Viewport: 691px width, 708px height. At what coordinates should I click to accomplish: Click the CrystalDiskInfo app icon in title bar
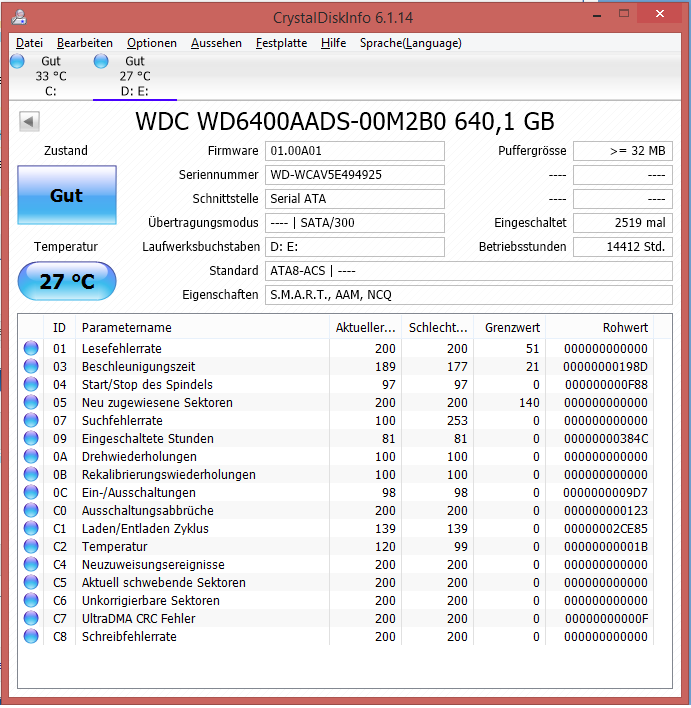pyautogui.click(x=19, y=17)
